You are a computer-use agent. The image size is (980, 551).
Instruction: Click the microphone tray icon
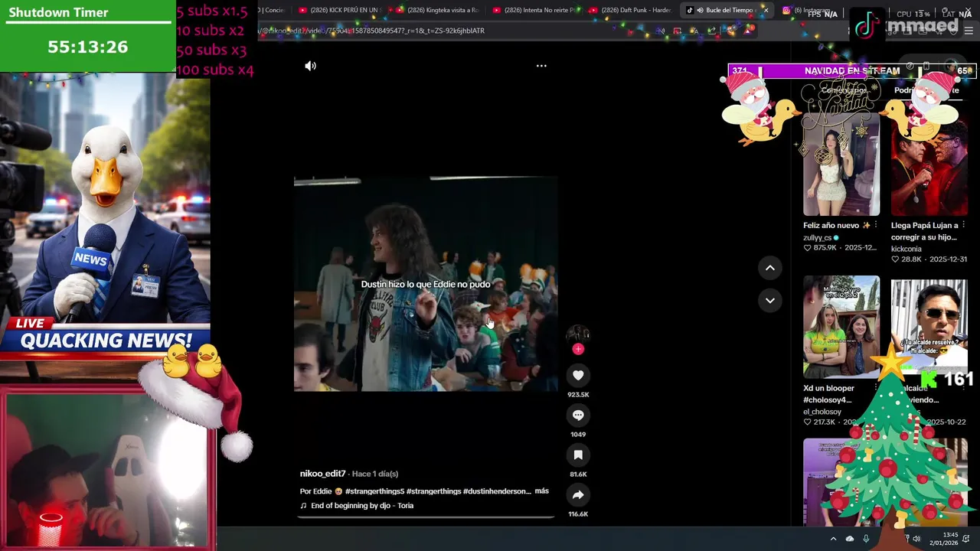coord(866,539)
